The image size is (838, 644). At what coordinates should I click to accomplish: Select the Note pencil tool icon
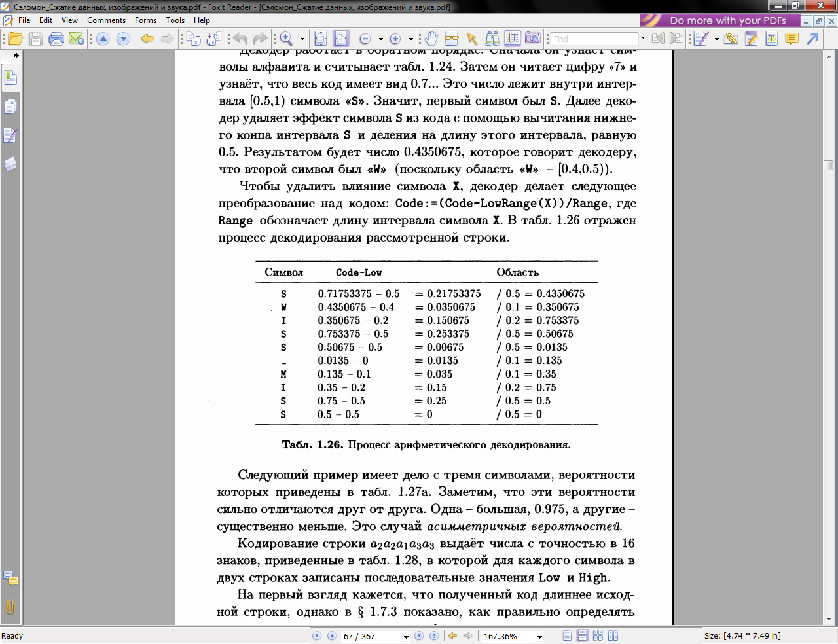pos(752,39)
